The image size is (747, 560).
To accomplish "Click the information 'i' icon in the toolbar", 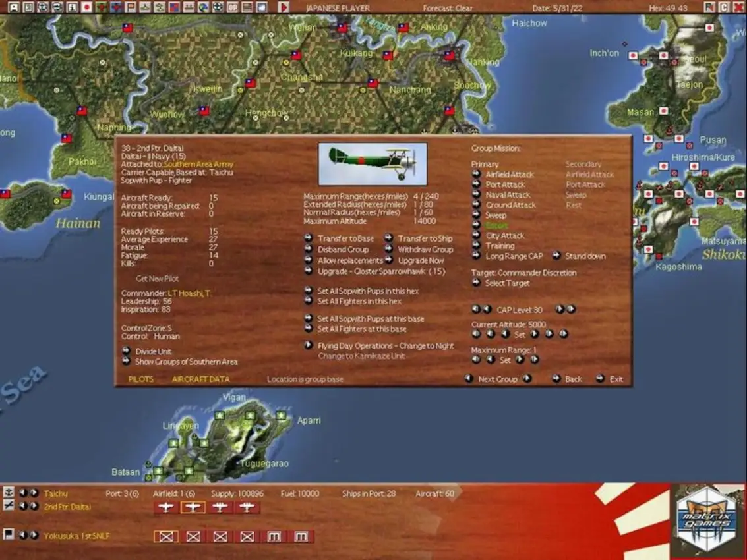I will [x=71, y=8].
